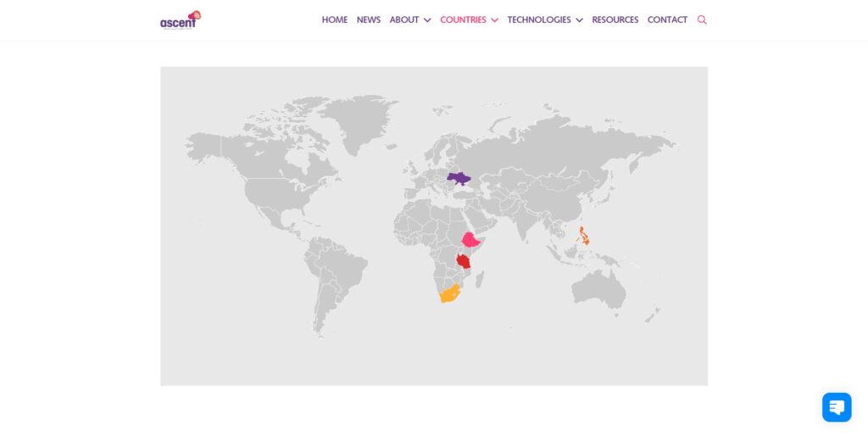
Task: Select red Tanzania on the map
Action: coord(464,261)
